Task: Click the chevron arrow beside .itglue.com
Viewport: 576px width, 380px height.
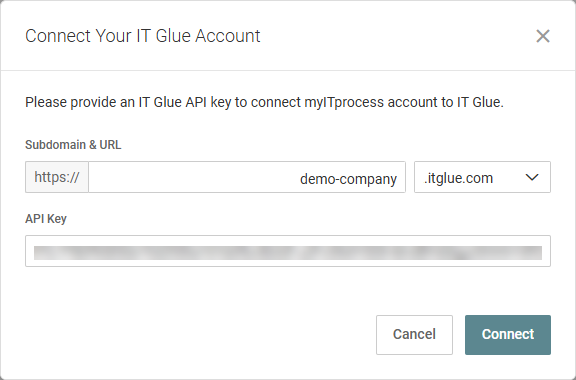Action: [532, 178]
